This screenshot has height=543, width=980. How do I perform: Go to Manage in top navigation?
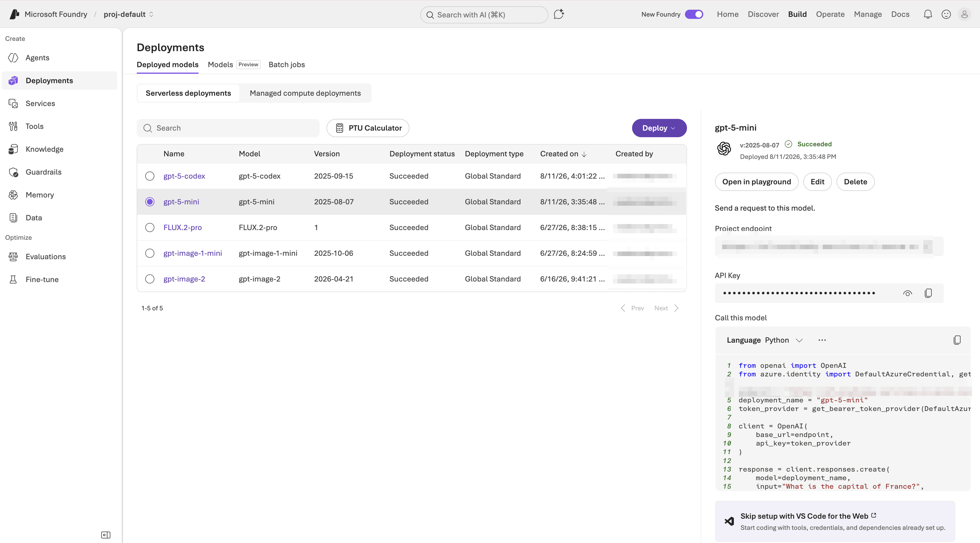[x=868, y=15]
